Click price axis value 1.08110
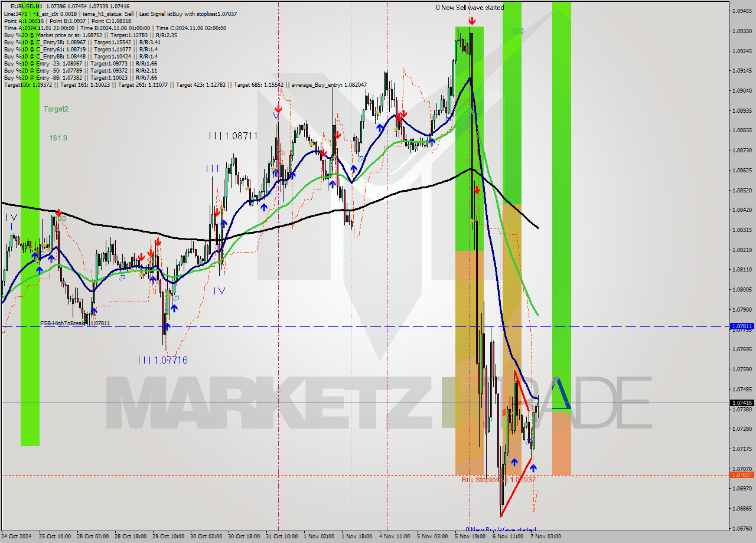The image size is (756, 543). tap(742, 269)
